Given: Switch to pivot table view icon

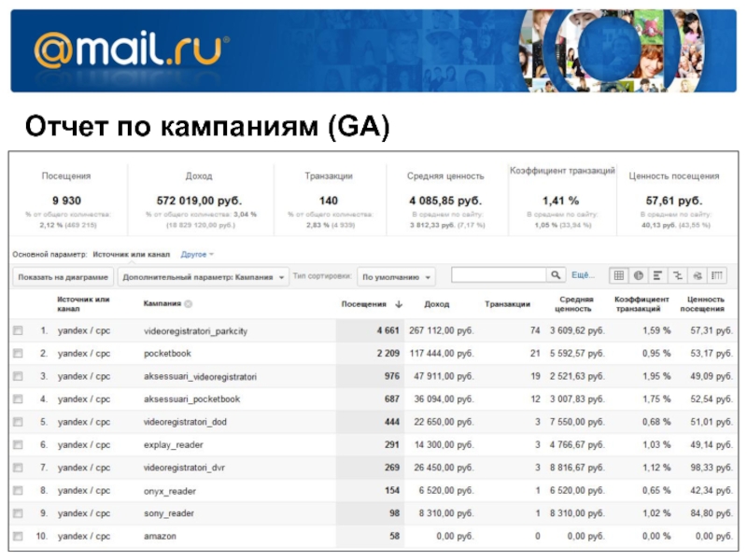Looking at the screenshot, I should coord(716,275).
